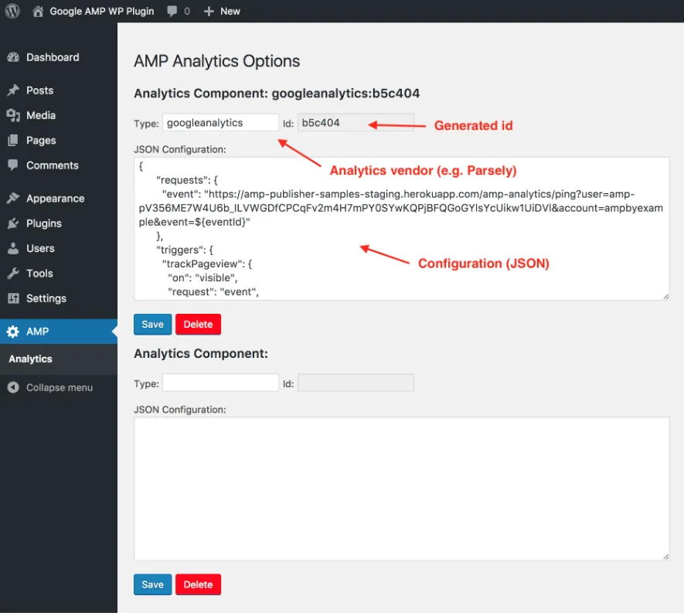Image resolution: width=684 pixels, height=616 pixels.
Task: Save the new empty analytics component
Action: pos(152,584)
